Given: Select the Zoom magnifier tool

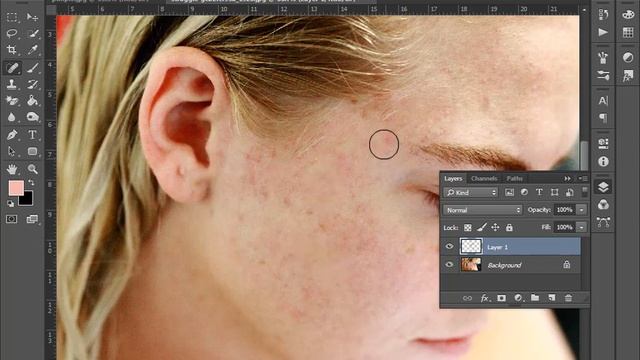Looking at the screenshot, I should [x=32, y=169].
